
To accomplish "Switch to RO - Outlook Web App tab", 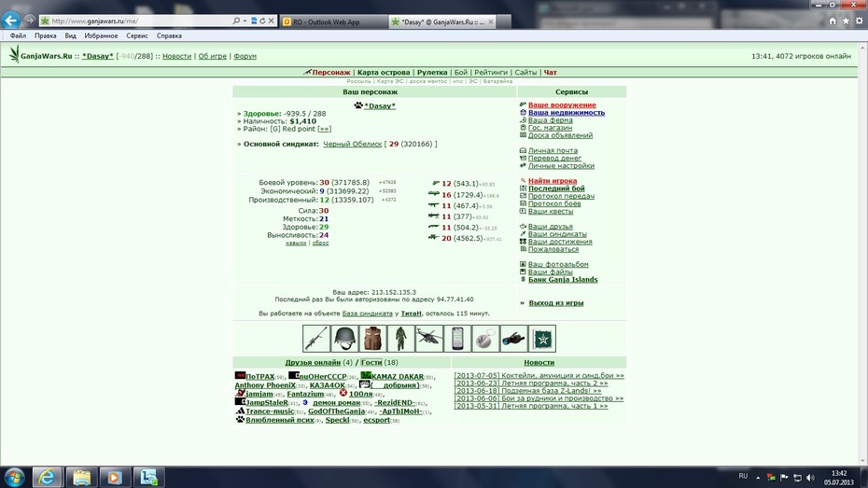I will (x=333, y=21).
